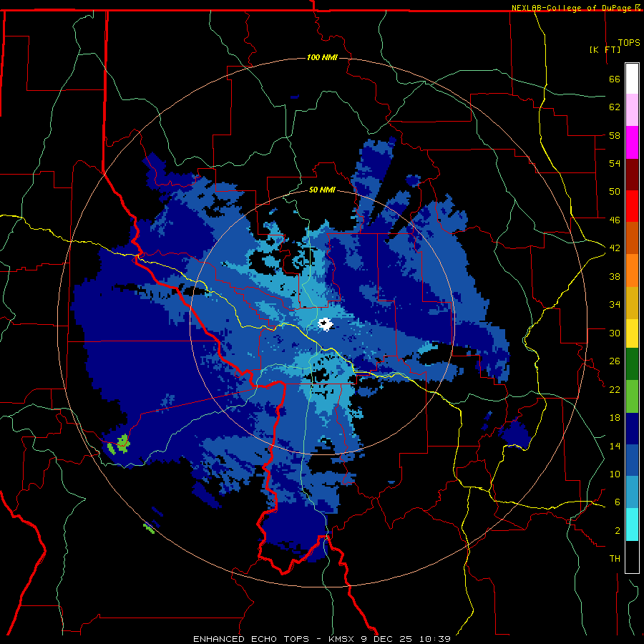Click the 34 legend scale value
Image resolution: width=644 pixels, height=644 pixels.
[615, 305]
